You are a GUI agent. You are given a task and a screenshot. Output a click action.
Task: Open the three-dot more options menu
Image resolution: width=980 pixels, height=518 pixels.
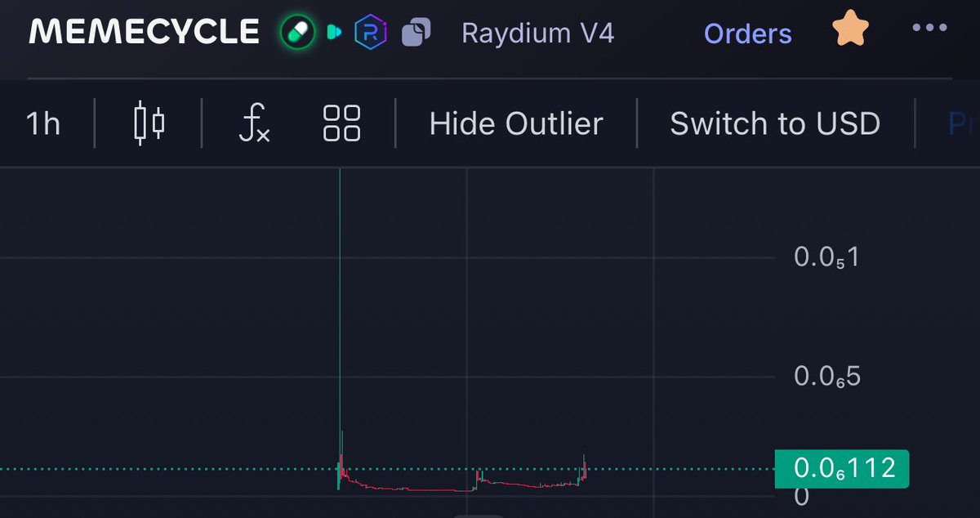(x=929, y=28)
